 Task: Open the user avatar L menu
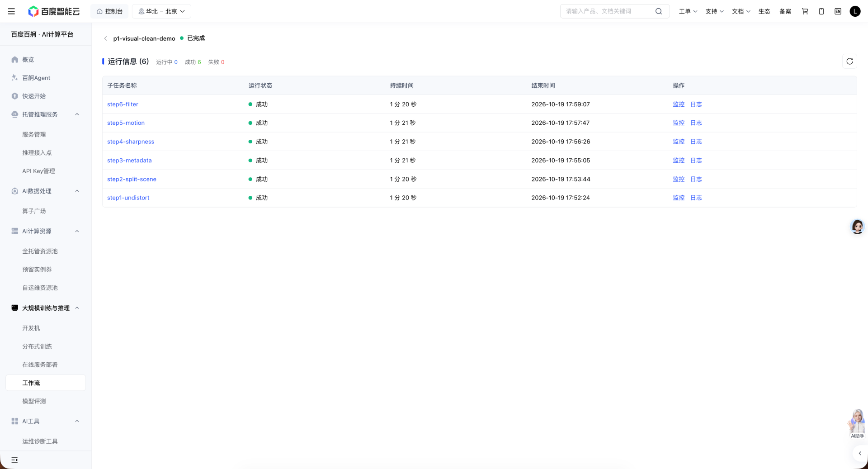[x=855, y=11]
